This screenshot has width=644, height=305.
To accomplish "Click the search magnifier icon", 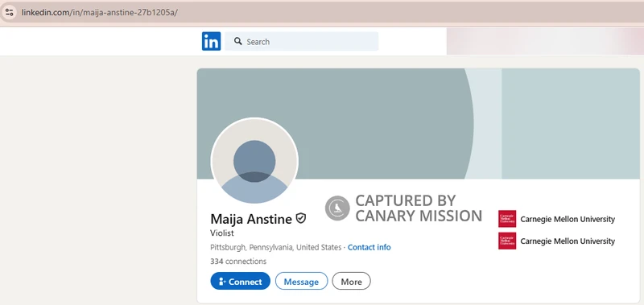I will tap(237, 42).
